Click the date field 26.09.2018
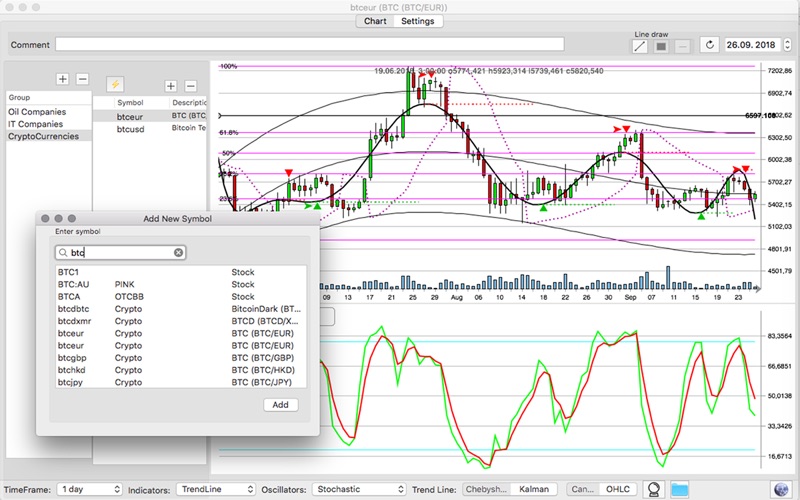Image resolution: width=800 pixels, height=500 pixels. click(x=752, y=45)
